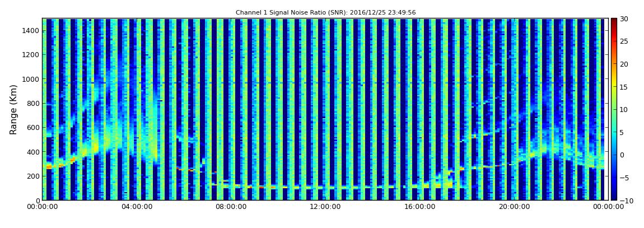Click the colorbar label 25

(x=624, y=41)
